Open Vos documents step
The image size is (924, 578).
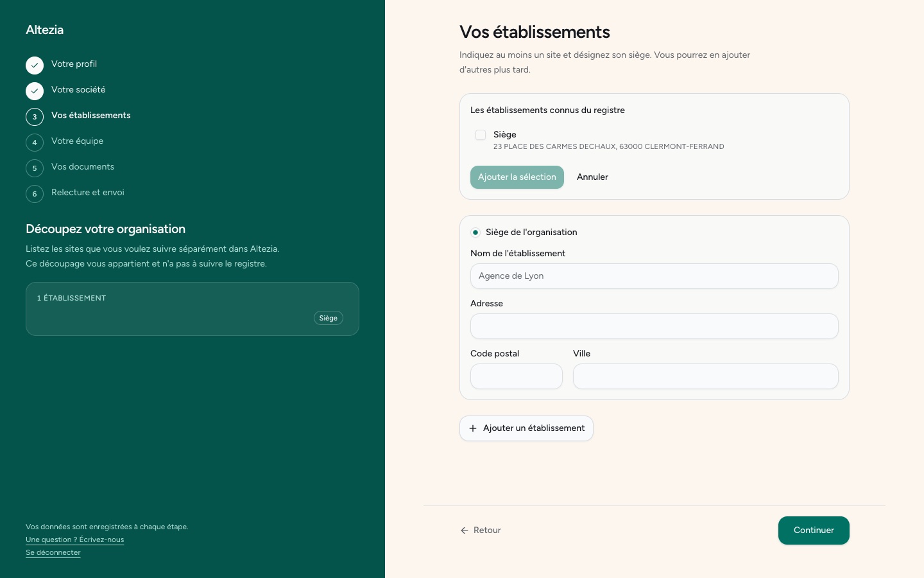click(83, 167)
